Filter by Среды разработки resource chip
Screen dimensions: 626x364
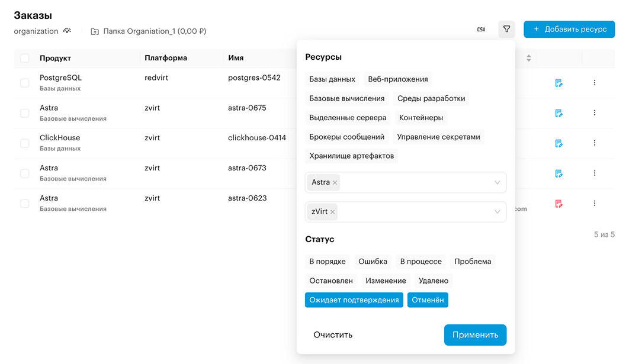coord(431,99)
